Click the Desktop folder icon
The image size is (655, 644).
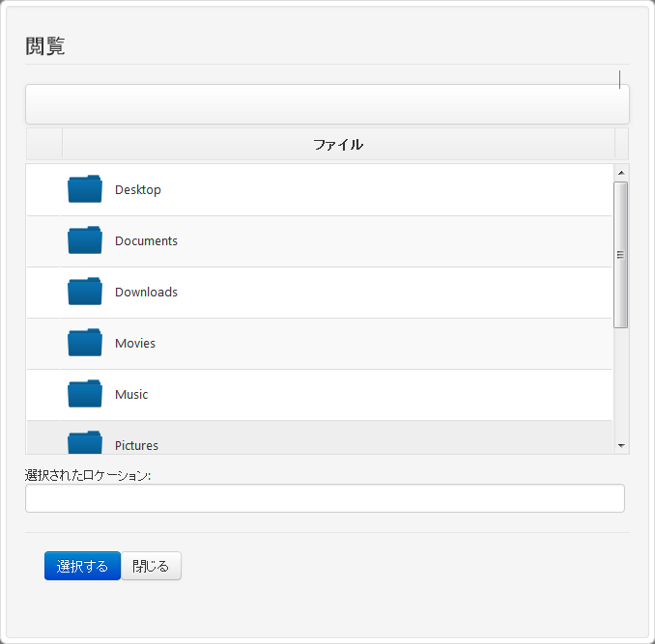pos(85,189)
